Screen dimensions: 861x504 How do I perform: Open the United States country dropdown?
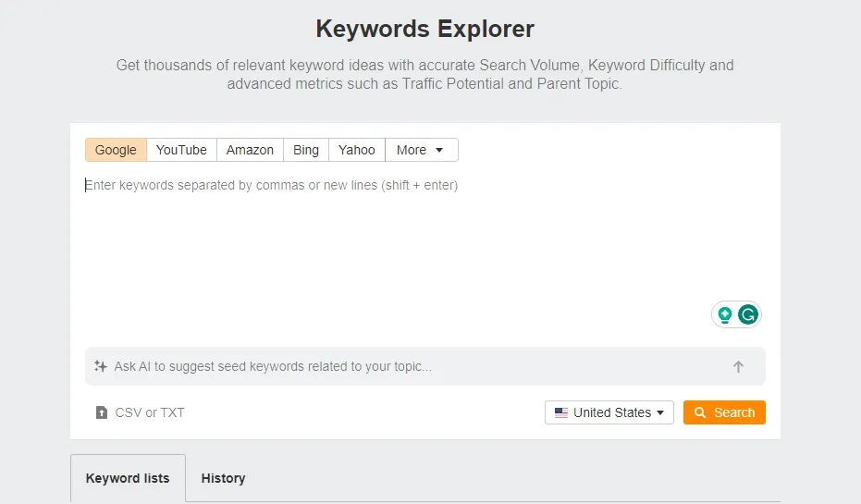click(x=609, y=412)
